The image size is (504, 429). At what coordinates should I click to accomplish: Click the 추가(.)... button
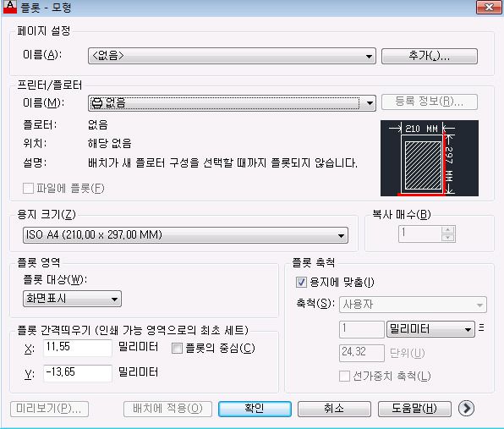click(430, 57)
